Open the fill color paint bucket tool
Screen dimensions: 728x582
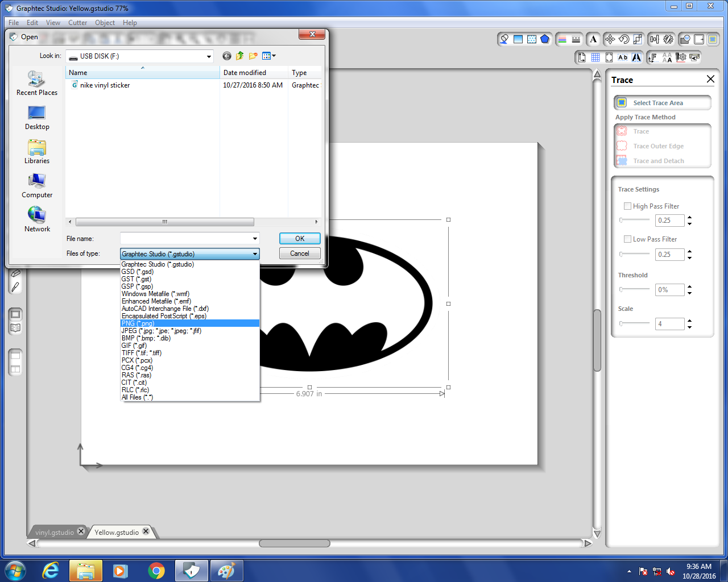click(504, 39)
